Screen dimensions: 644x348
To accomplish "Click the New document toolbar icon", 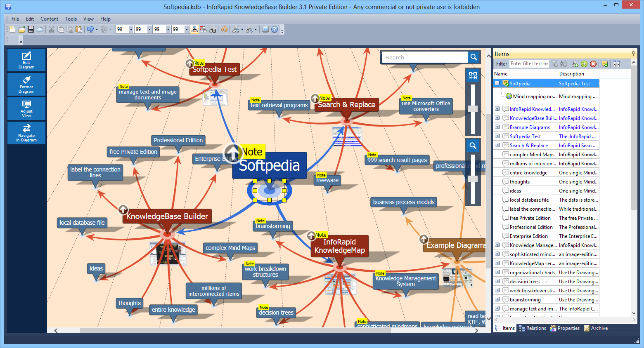I will (12, 29).
